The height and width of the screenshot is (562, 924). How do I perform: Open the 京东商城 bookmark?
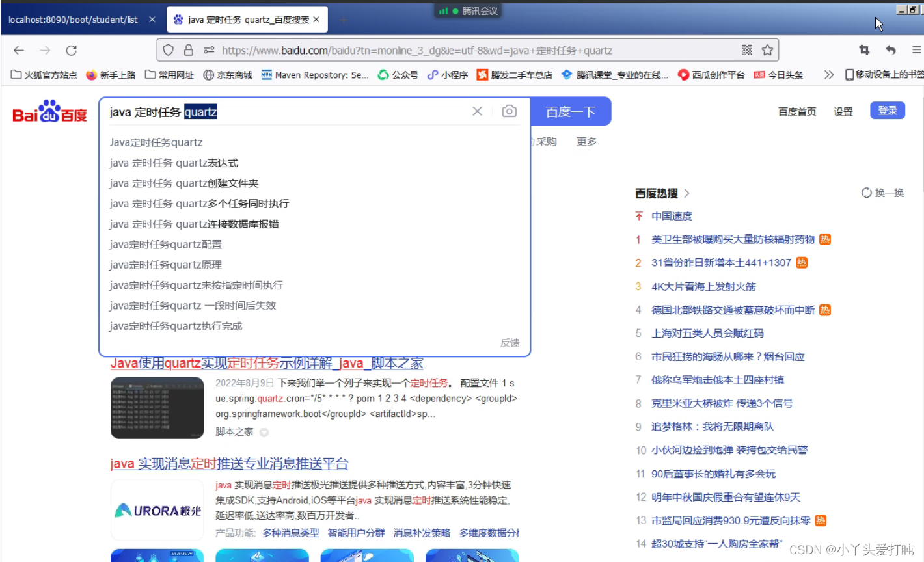[x=228, y=75]
